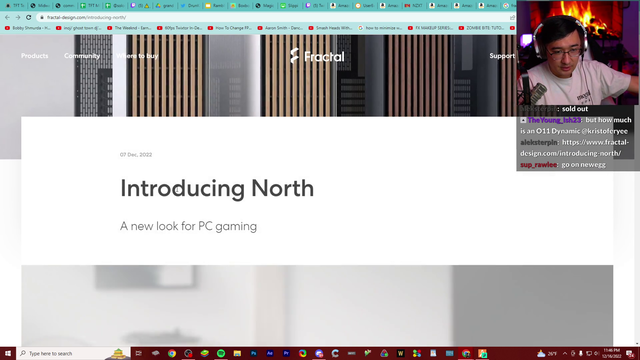Click the Introducing North headline
640x360 pixels.
[217, 188]
